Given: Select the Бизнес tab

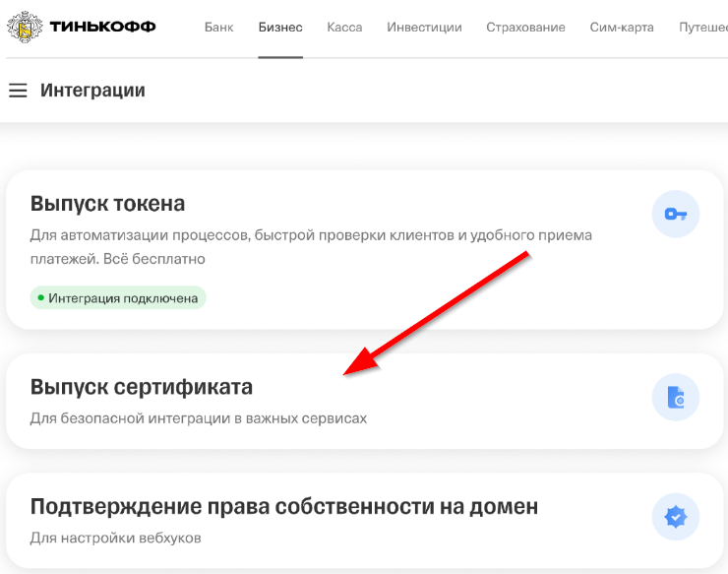Looking at the screenshot, I should tap(280, 28).
